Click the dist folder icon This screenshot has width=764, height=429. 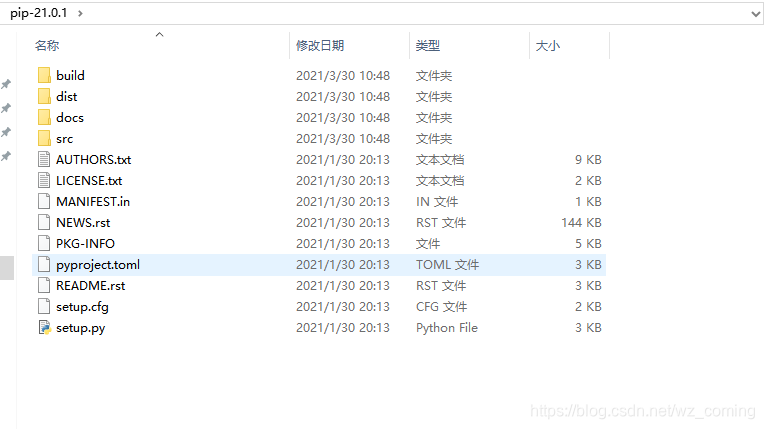(x=44, y=97)
